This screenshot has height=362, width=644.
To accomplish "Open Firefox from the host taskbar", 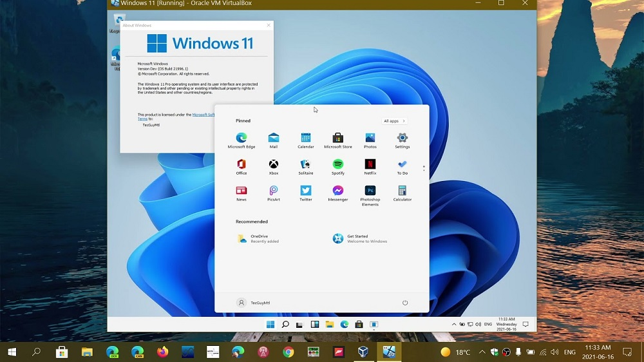I will (162, 352).
